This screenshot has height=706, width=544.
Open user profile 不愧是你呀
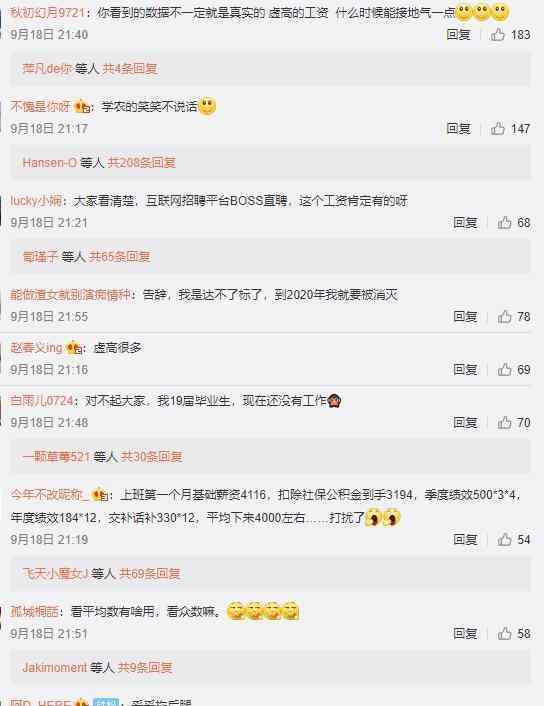40,107
